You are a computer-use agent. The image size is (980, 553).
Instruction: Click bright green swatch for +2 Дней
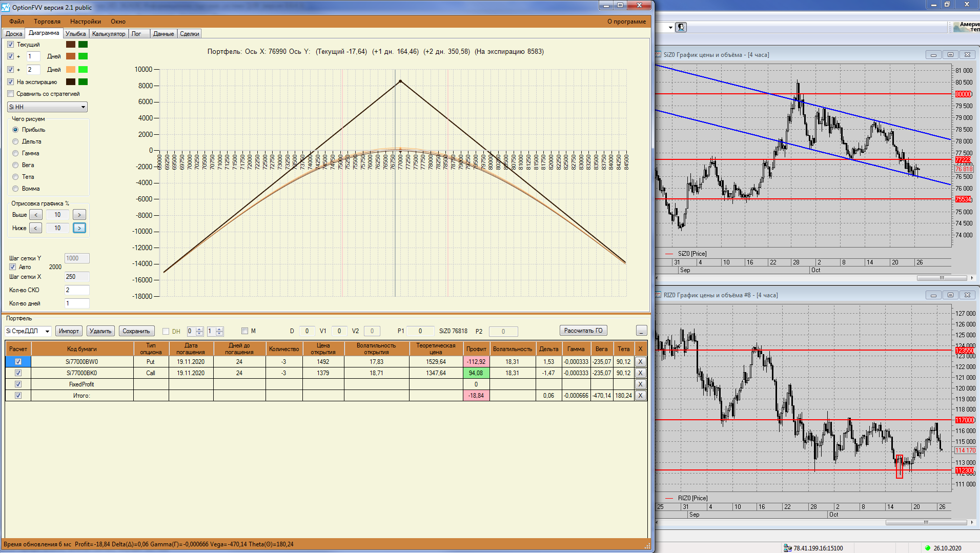(x=83, y=70)
